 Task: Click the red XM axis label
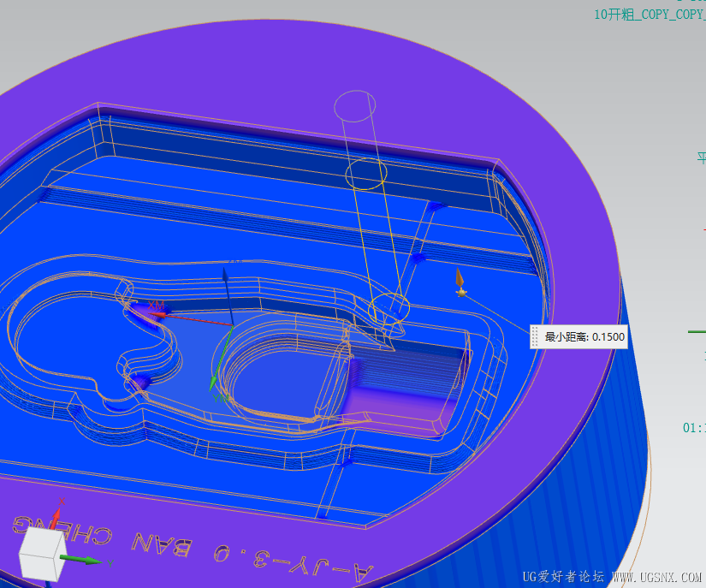pyautogui.click(x=156, y=306)
